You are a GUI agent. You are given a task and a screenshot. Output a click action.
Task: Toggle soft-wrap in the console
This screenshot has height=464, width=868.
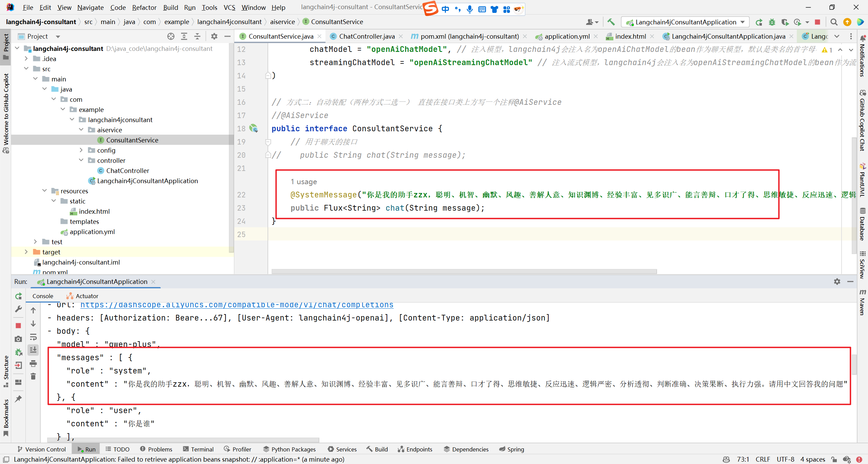pyautogui.click(x=33, y=337)
